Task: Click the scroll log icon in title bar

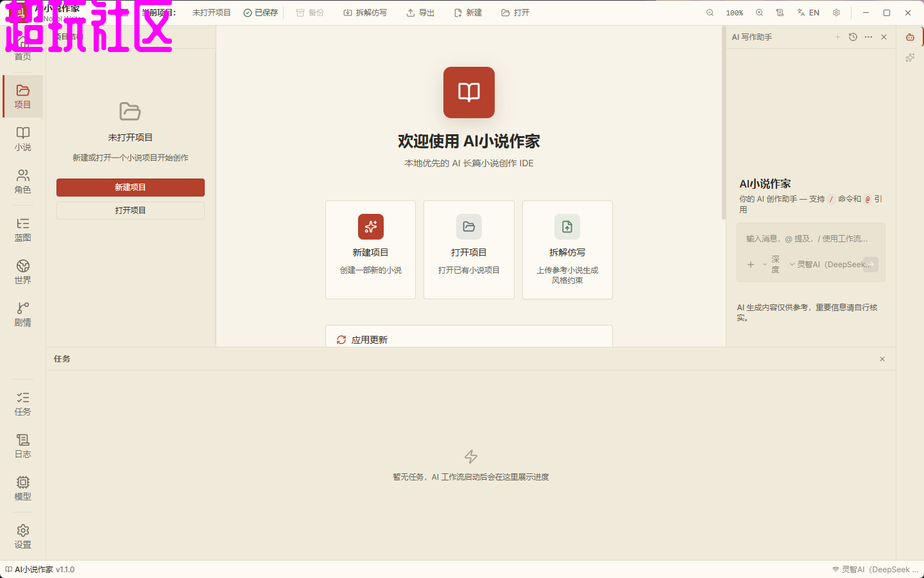Action: (780, 13)
